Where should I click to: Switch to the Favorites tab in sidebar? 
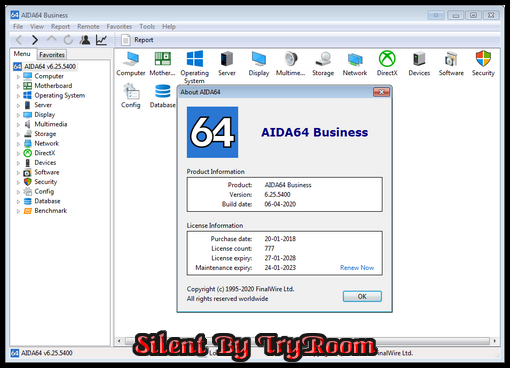[52, 55]
